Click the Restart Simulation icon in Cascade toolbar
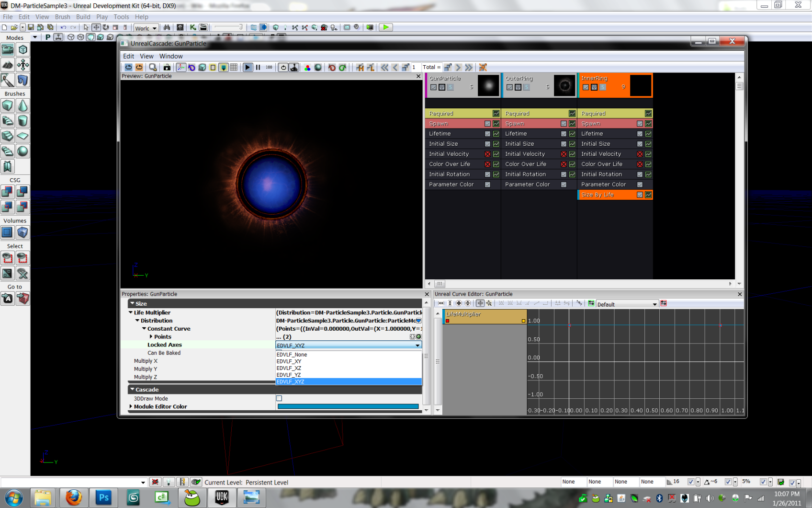This screenshot has width=812, height=508. pos(128,68)
